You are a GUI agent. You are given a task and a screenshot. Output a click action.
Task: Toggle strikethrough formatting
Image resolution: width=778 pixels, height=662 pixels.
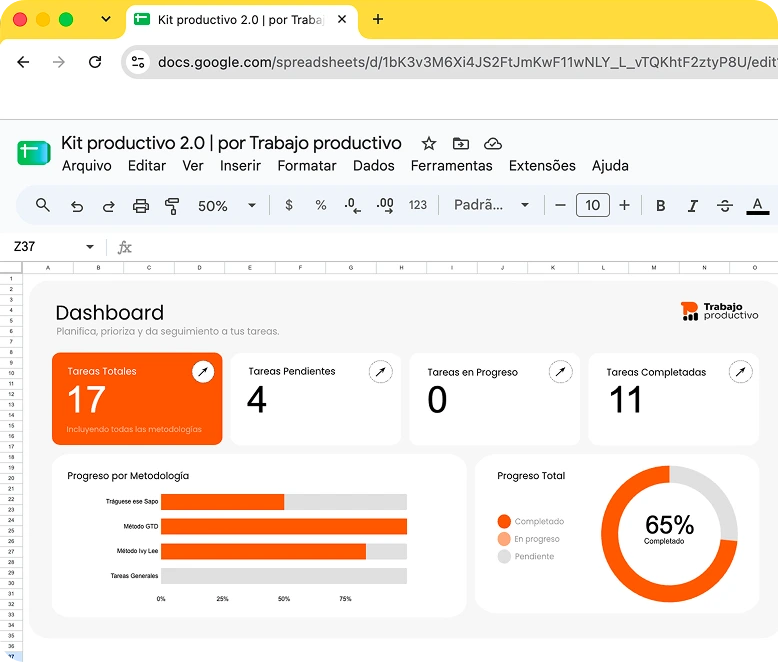725,205
